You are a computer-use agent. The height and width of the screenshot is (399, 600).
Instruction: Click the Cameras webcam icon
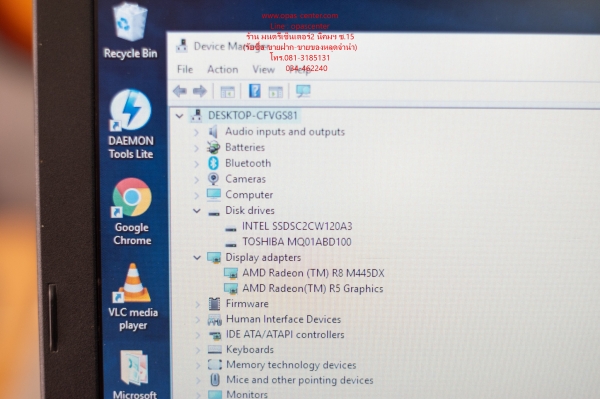point(214,179)
